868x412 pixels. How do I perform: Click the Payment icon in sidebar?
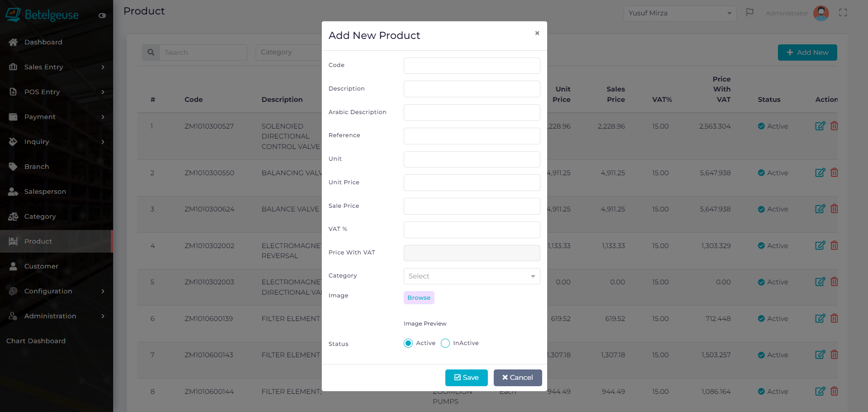(x=13, y=116)
